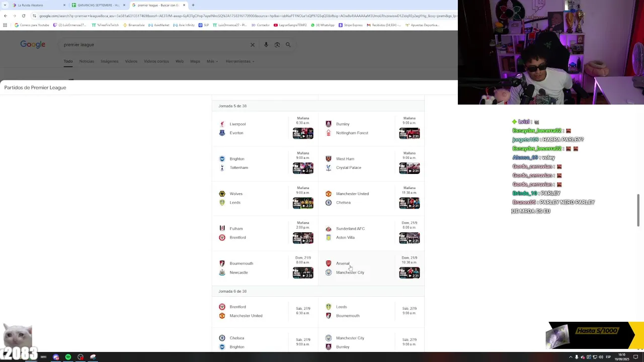This screenshot has height=362, width=644.
Task: Click the Google logo
Action: [33, 44]
